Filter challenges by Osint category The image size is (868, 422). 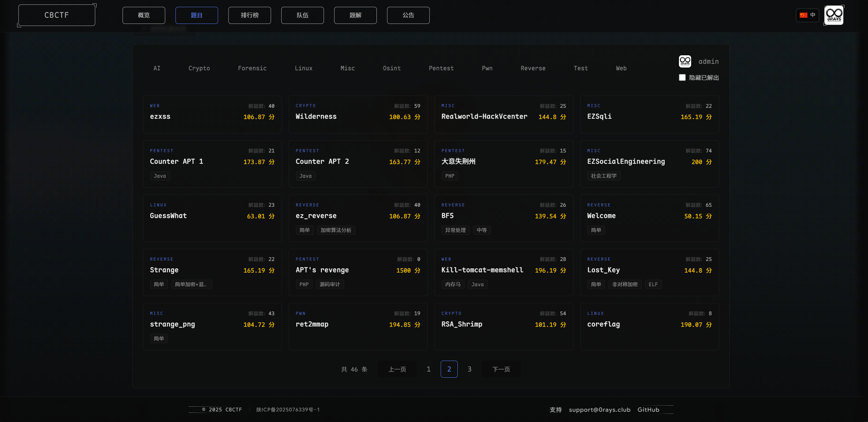pyautogui.click(x=392, y=68)
